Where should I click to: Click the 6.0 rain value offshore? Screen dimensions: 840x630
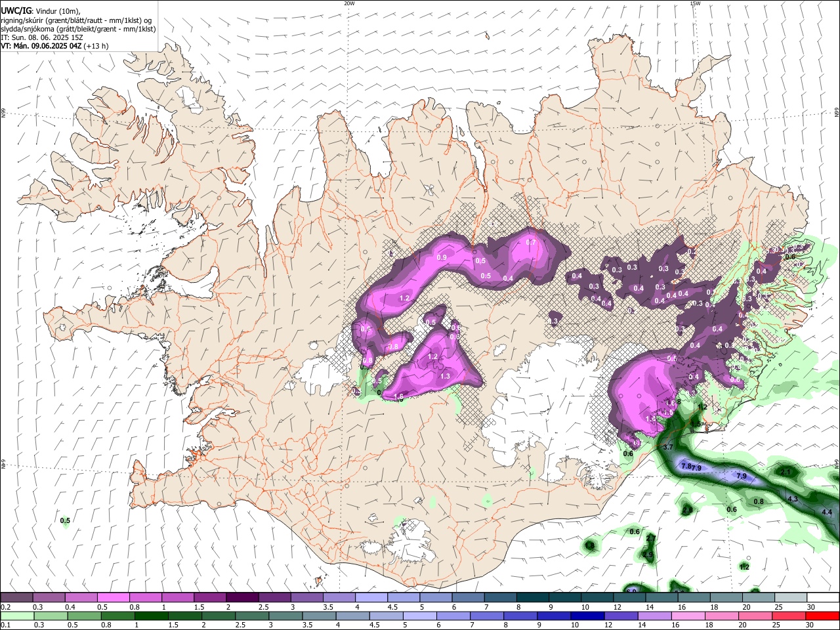click(x=631, y=591)
